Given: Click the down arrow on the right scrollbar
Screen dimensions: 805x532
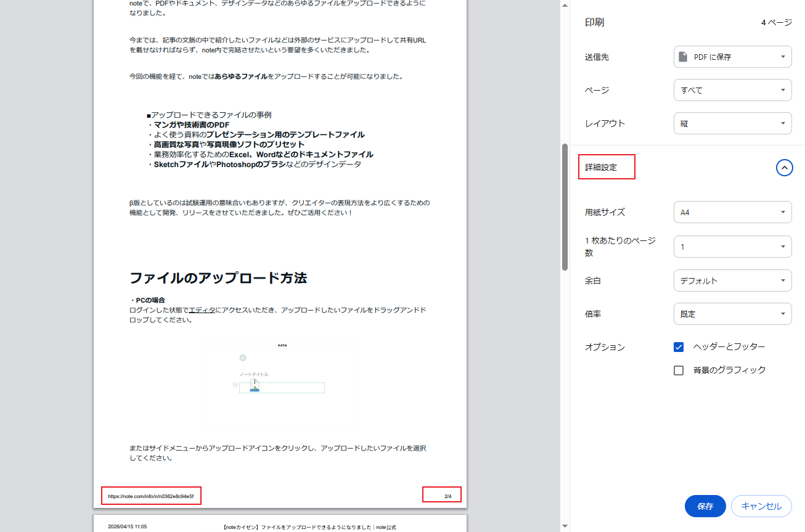Looking at the screenshot, I should (x=563, y=527).
